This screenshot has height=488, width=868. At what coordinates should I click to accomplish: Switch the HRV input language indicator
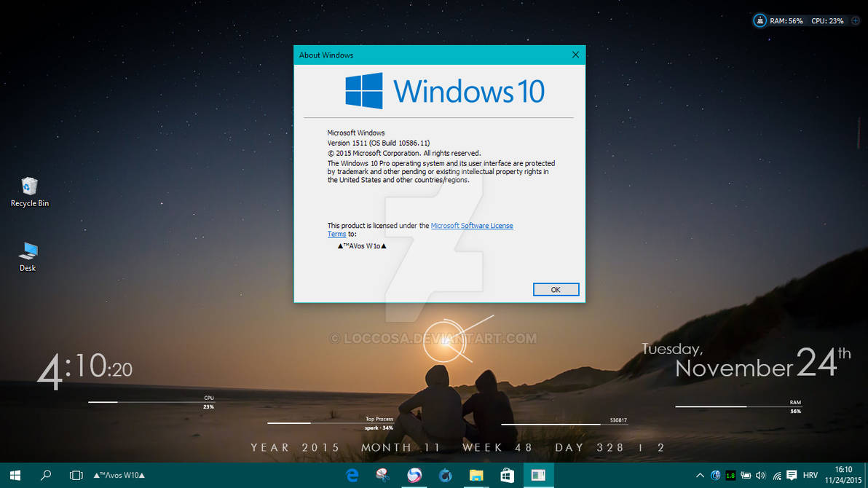[x=810, y=476]
